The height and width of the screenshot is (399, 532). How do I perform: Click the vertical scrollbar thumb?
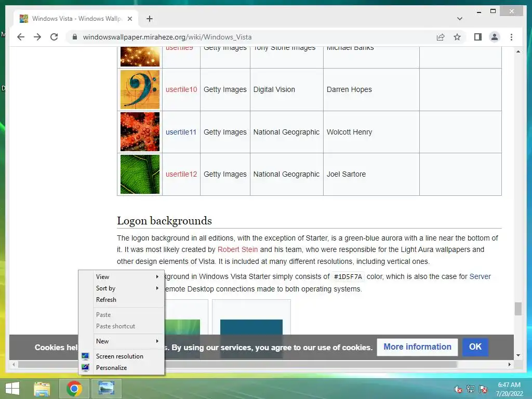[x=518, y=309]
